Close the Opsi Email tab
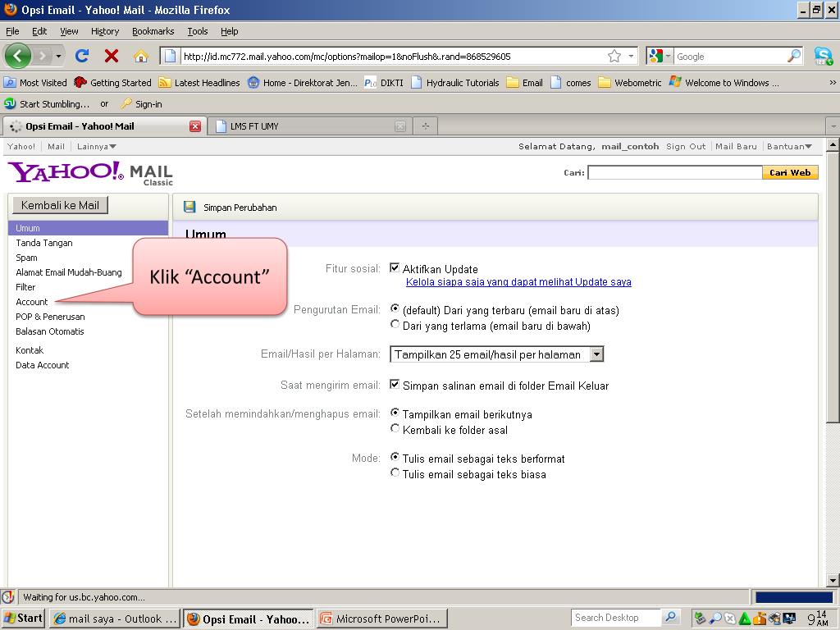The image size is (840, 630). coord(195,126)
